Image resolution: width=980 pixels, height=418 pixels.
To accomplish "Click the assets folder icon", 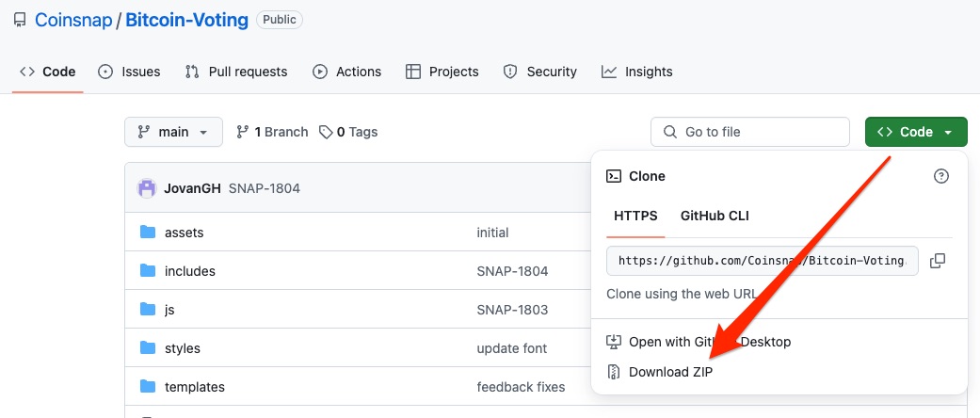I will pyautogui.click(x=148, y=233).
